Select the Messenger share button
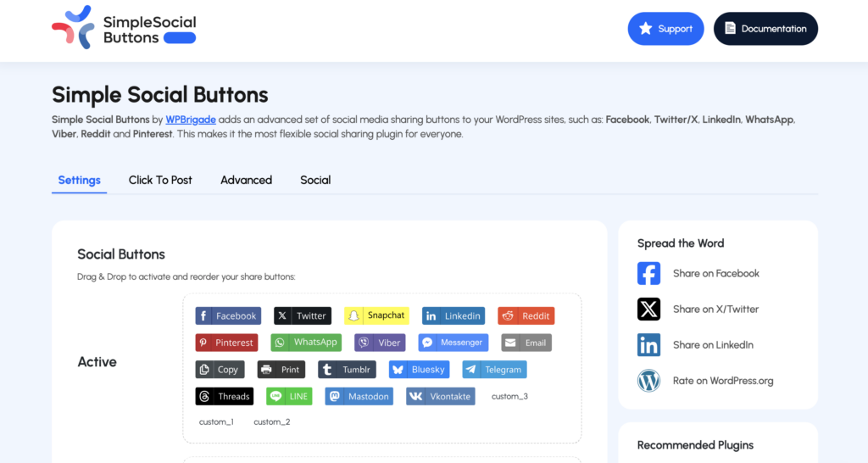The image size is (868, 463). [453, 343]
